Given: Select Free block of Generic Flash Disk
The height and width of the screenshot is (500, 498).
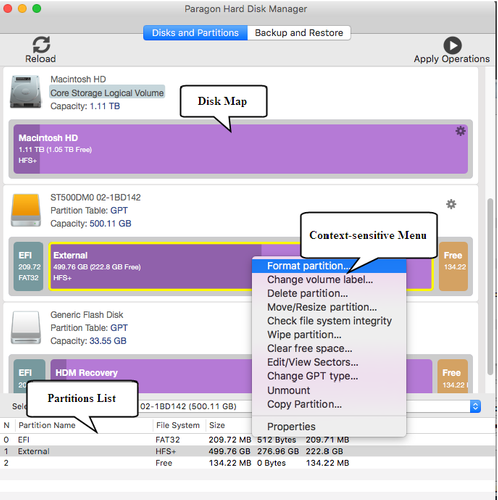Looking at the screenshot, I should click(x=453, y=376).
